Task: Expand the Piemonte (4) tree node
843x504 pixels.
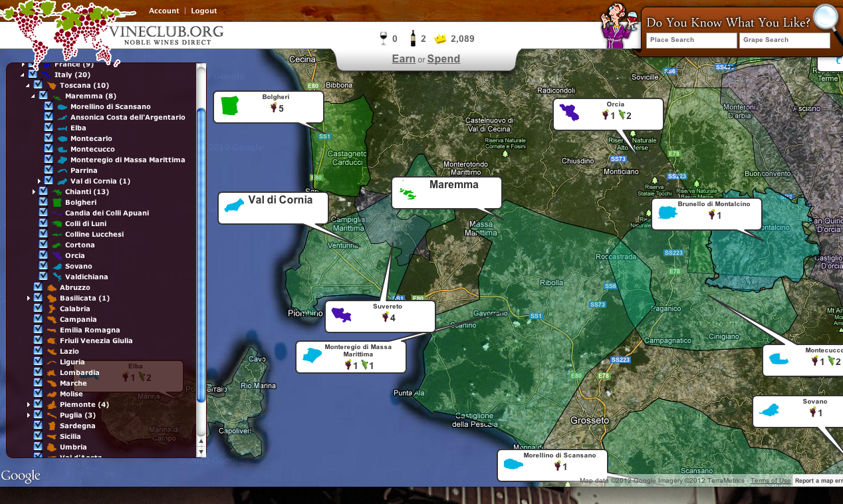Action: click(29, 405)
